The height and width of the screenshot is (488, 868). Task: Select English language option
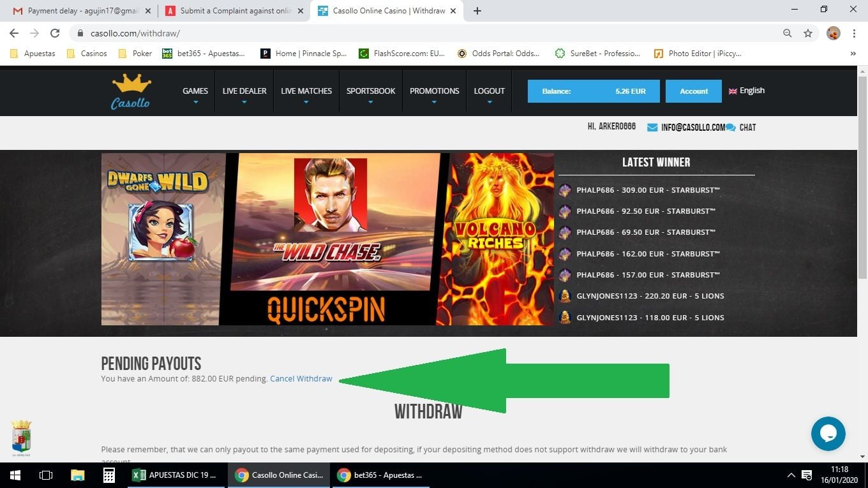(x=746, y=91)
